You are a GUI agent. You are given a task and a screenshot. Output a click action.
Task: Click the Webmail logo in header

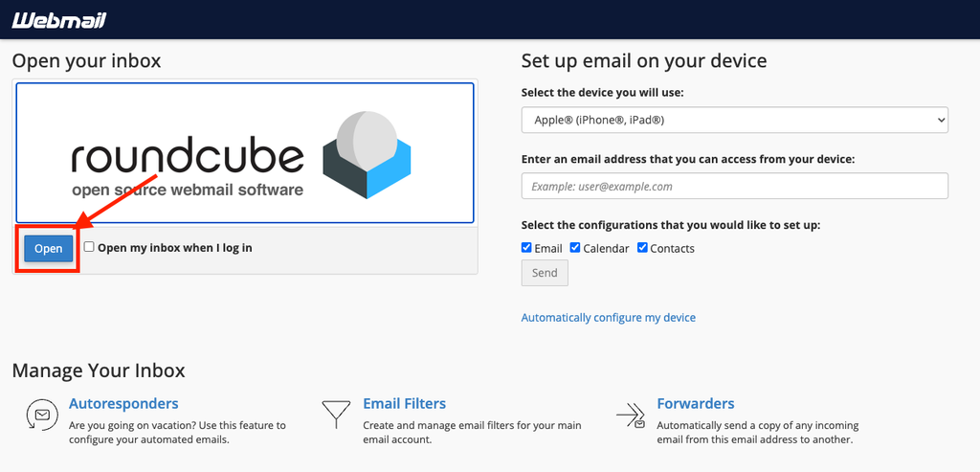(59, 21)
